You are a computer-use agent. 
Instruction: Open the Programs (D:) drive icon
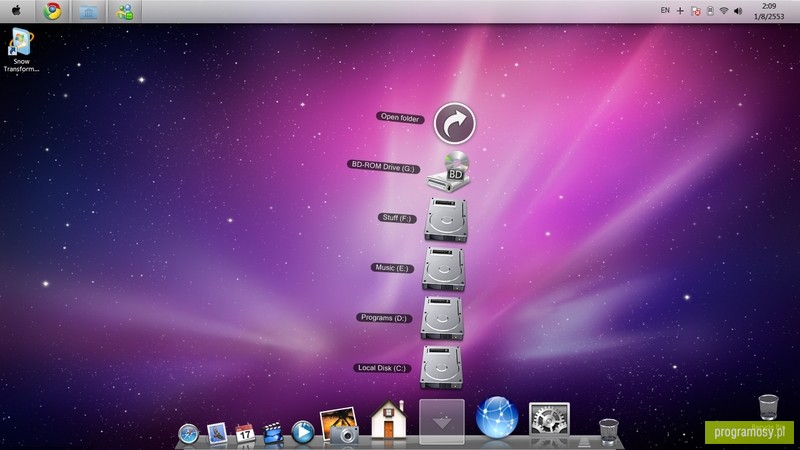(442, 318)
